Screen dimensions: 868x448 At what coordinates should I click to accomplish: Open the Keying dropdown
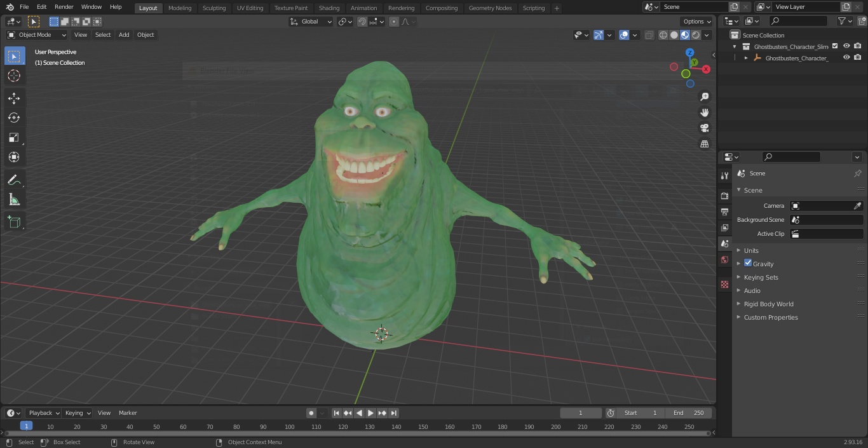78,413
